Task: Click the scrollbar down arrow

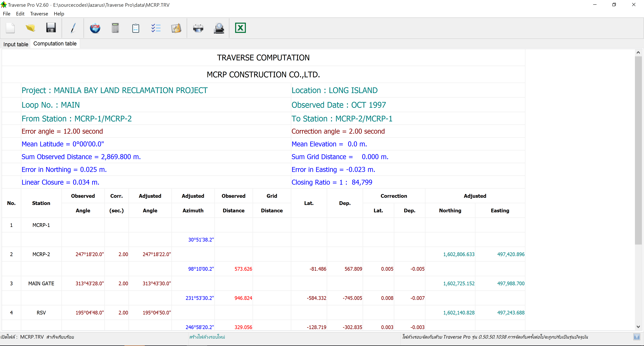Action: 638,327
